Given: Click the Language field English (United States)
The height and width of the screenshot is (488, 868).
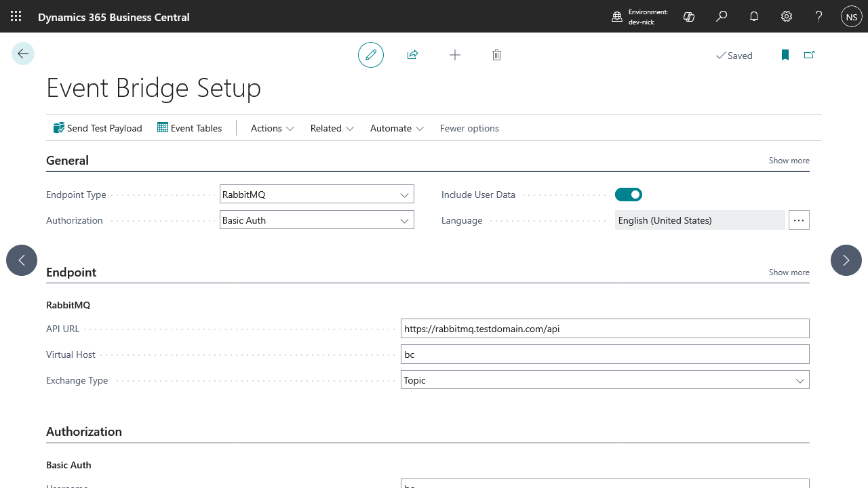Looking at the screenshot, I should 700,220.
